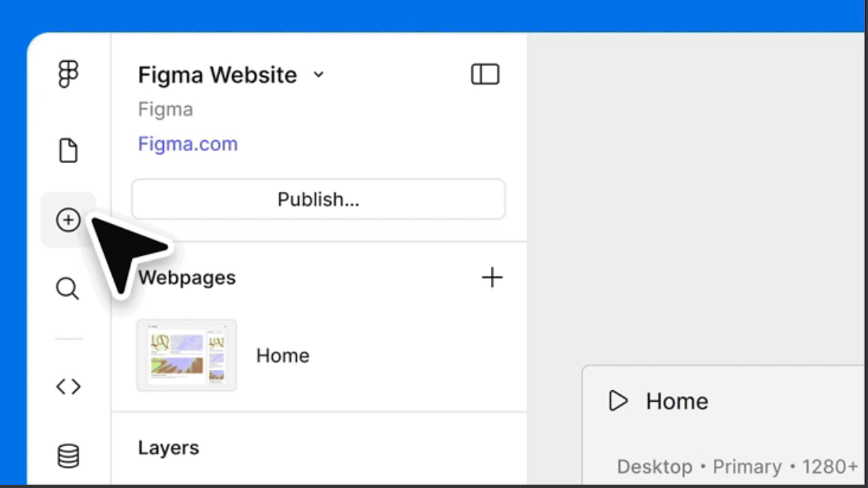This screenshot has height=488, width=868.
Task: Click the Figma Website file title
Action: [x=217, y=75]
